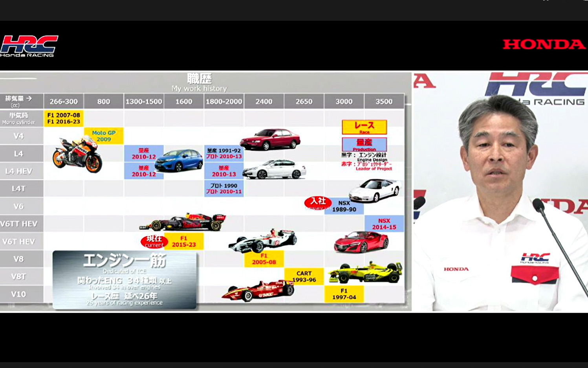Click the red 入社 oval badge
This screenshot has width=588, height=368.
tap(318, 203)
